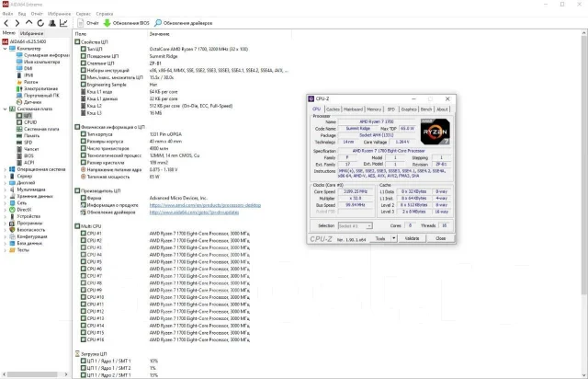This screenshot has height=379, width=588.
Task: Open the CPUID tree item
Action: pyautogui.click(x=27, y=122)
